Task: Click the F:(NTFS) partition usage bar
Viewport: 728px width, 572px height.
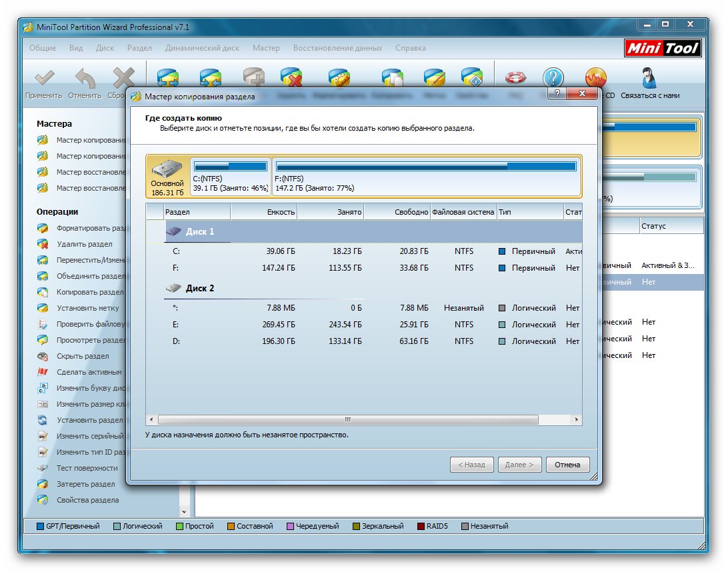Action: 426,167
